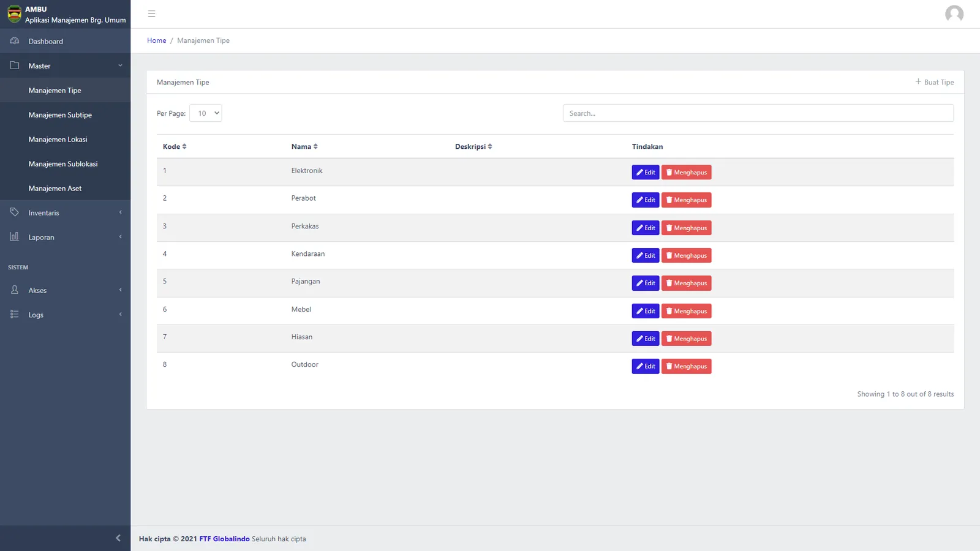Click the Logs list icon
Screen dimensions: 980x551
(15, 315)
